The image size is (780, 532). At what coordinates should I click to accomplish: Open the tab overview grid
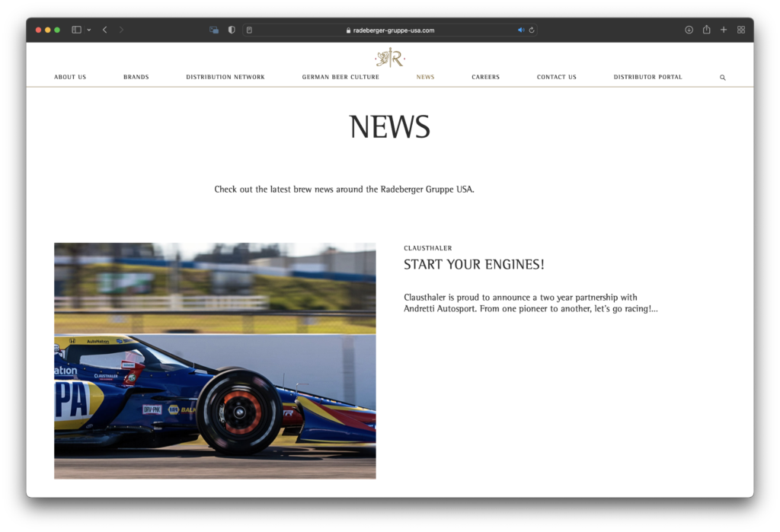click(740, 29)
